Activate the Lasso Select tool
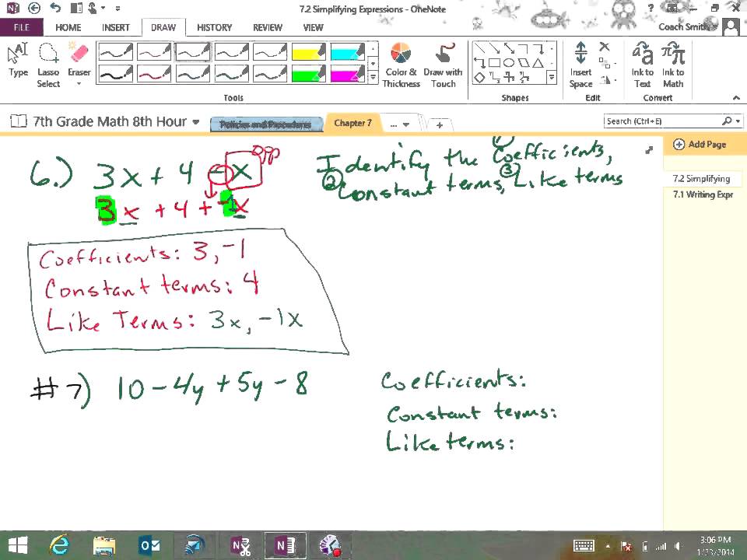The width and height of the screenshot is (747, 560). 48,65
